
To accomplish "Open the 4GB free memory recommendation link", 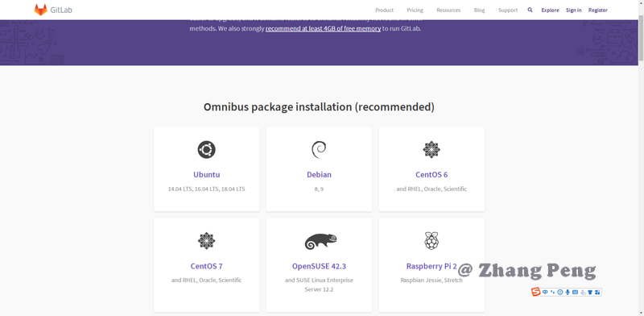I will (323, 29).
